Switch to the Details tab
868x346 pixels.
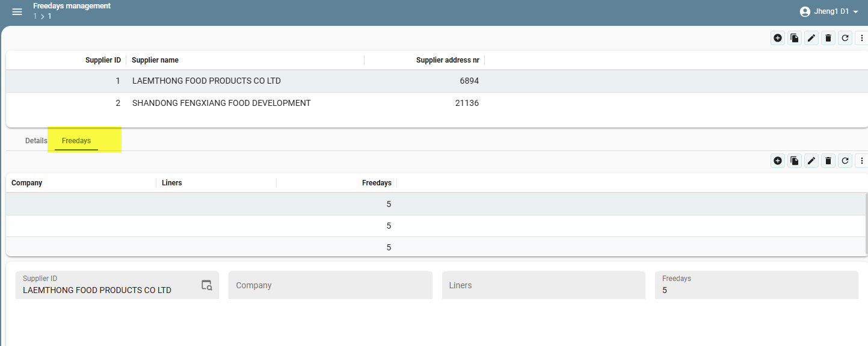(36, 141)
